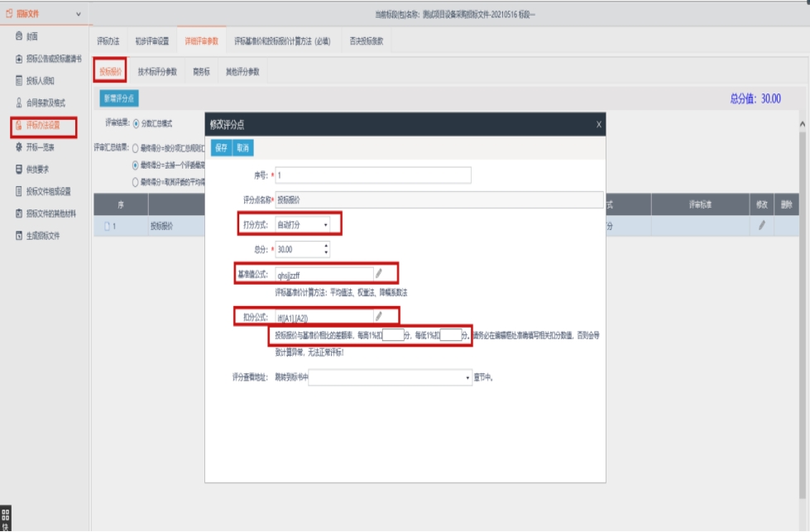Open 投标人须知 in the left sidebar
Image resolution: width=810 pixels, height=532 pixels.
tap(39, 80)
